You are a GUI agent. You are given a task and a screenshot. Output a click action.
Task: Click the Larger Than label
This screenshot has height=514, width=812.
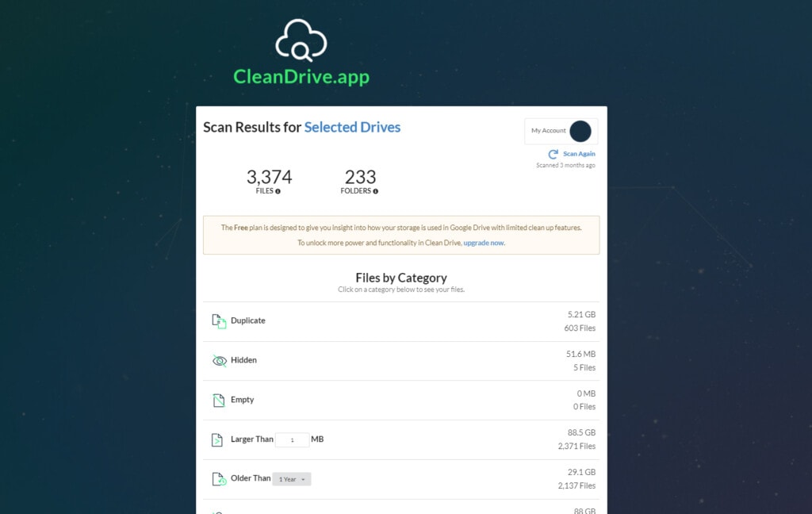tap(251, 439)
